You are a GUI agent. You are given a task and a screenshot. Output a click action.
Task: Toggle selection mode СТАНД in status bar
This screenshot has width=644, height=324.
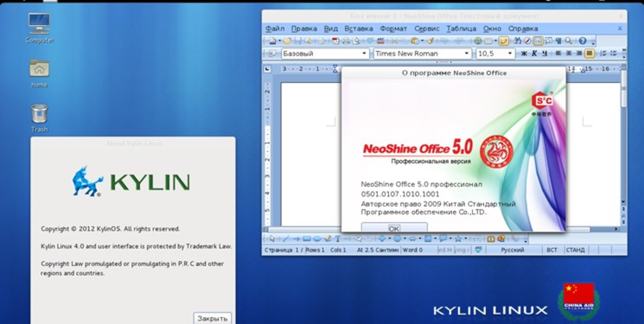point(575,250)
